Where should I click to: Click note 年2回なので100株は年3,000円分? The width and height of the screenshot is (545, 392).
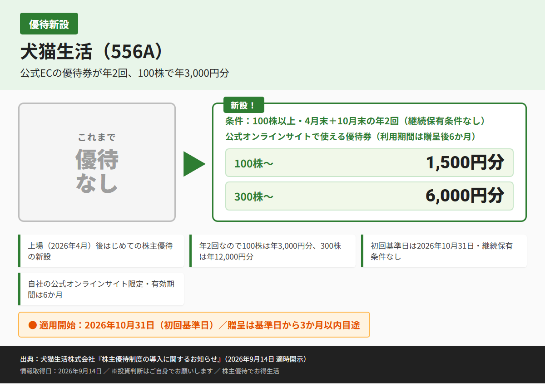tap(272, 251)
